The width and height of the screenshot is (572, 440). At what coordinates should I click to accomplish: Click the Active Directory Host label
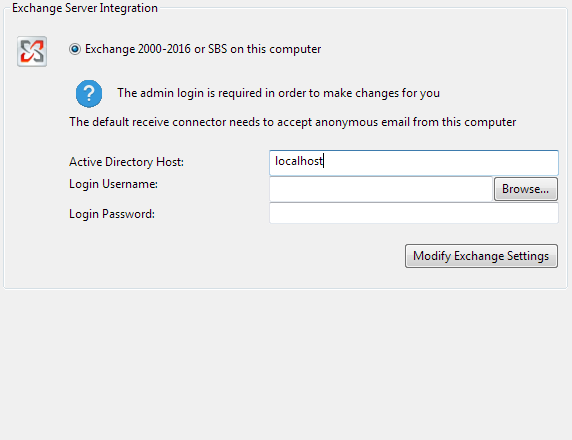126,162
